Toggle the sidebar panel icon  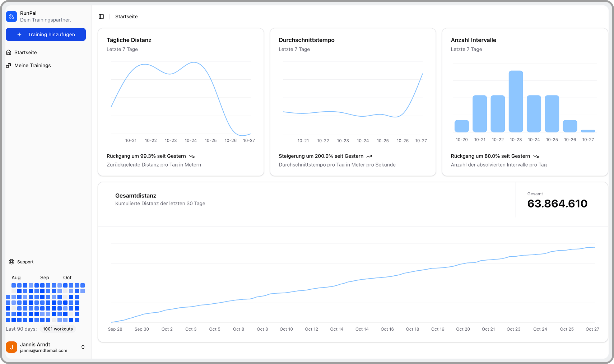pos(101,17)
